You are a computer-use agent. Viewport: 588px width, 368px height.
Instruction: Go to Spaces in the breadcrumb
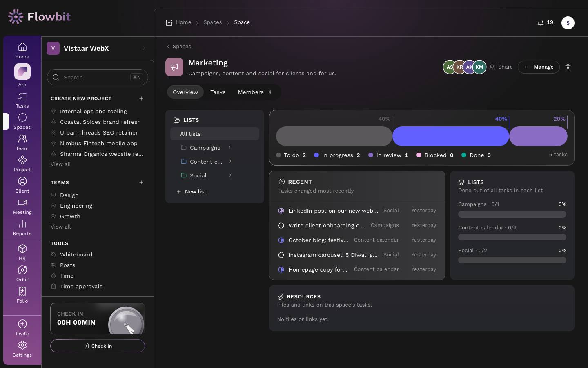[213, 22]
